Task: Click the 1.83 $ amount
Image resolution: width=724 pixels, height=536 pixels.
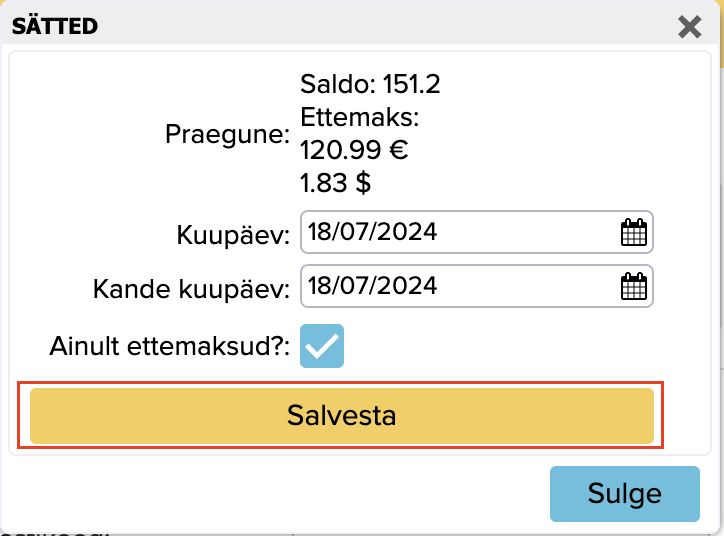Action: click(x=336, y=184)
